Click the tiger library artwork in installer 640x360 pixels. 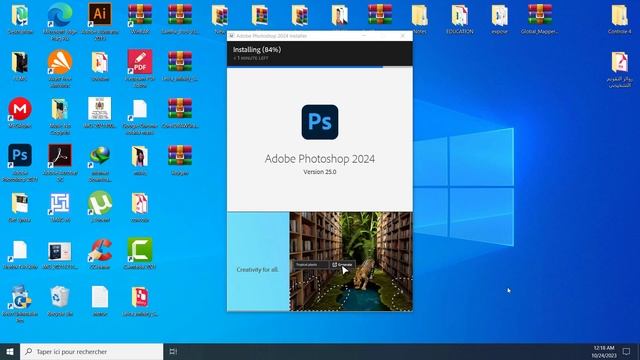coord(351,261)
